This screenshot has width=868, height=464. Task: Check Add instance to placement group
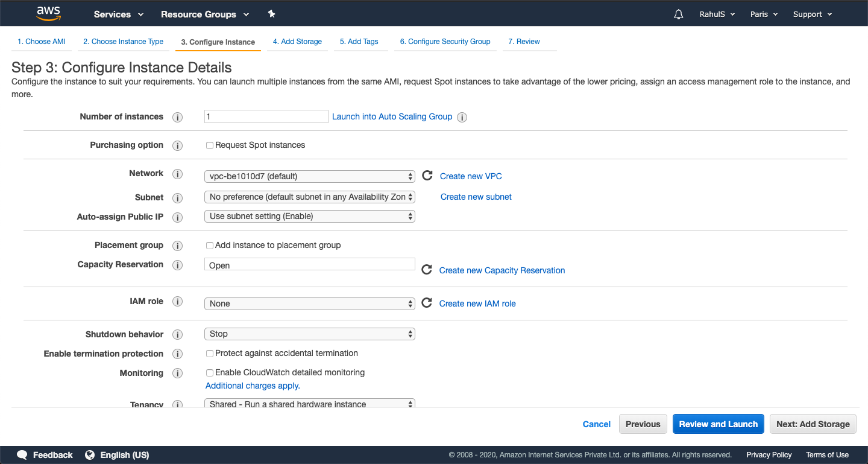[x=210, y=246]
